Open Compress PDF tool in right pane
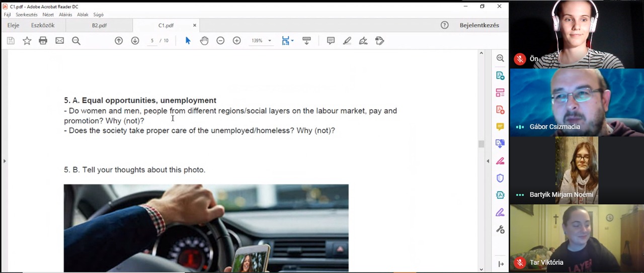The height and width of the screenshot is (273, 644). [x=500, y=195]
